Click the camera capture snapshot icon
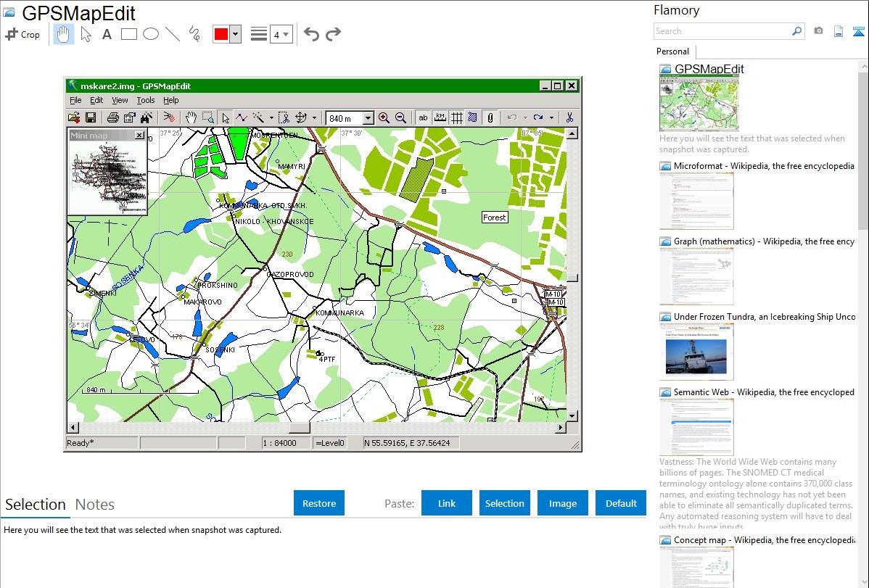 pyautogui.click(x=818, y=31)
